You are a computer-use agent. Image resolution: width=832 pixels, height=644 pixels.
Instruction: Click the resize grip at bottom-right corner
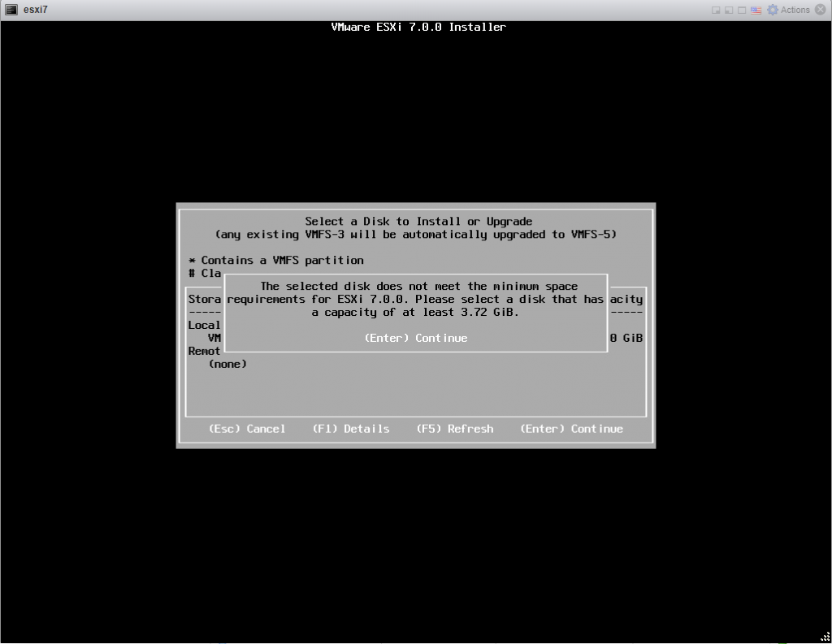825,638
